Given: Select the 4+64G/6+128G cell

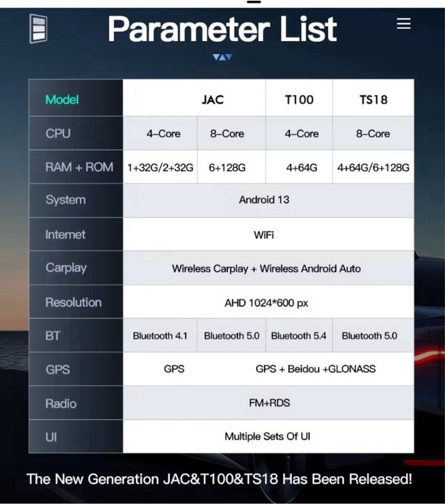Looking at the screenshot, I should pos(373,168).
